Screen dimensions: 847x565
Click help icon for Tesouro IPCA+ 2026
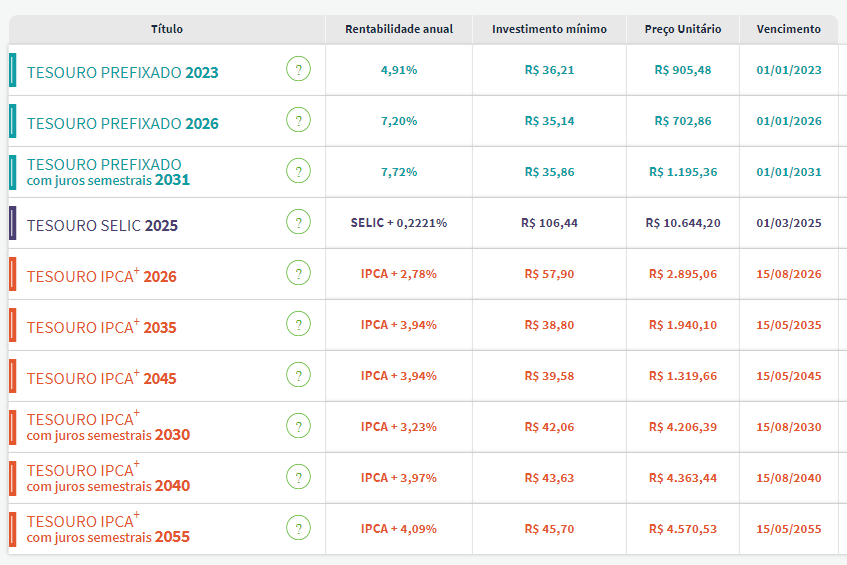click(298, 273)
